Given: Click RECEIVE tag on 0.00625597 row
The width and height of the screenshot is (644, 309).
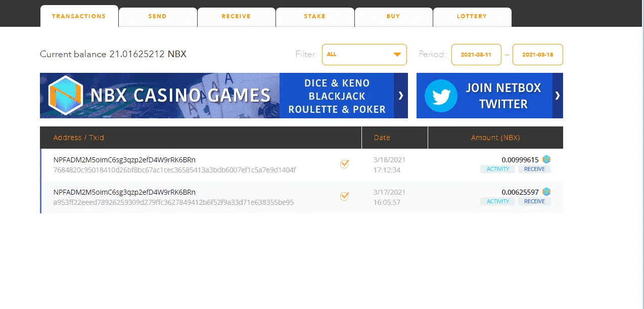Looking at the screenshot, I should coord(534,201).
